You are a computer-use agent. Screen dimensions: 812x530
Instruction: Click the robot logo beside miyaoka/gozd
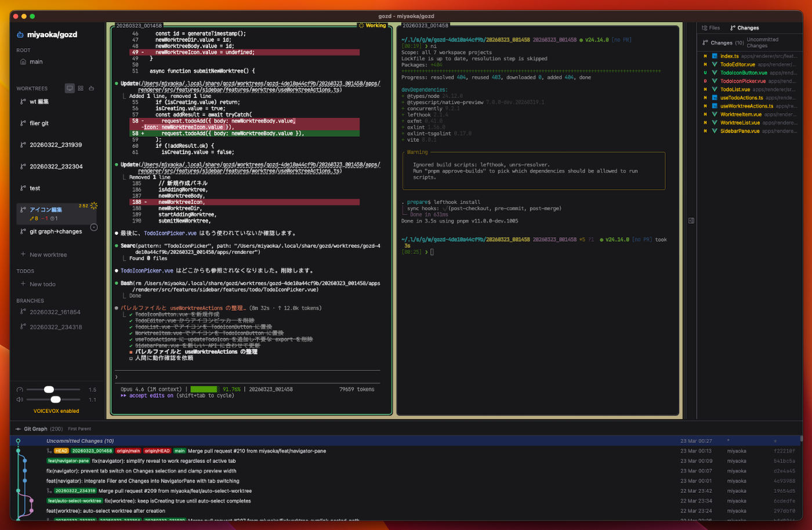coord(20,35)
